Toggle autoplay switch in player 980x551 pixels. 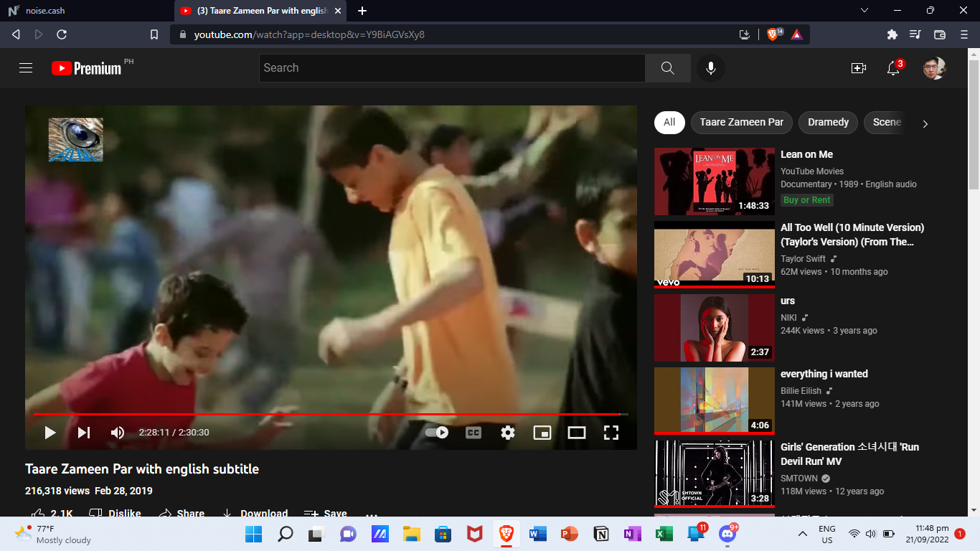click(437, 433)
